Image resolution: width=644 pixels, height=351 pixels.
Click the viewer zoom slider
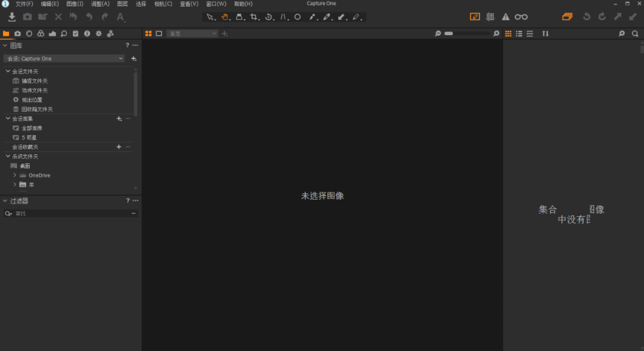[x=467, y=33]
